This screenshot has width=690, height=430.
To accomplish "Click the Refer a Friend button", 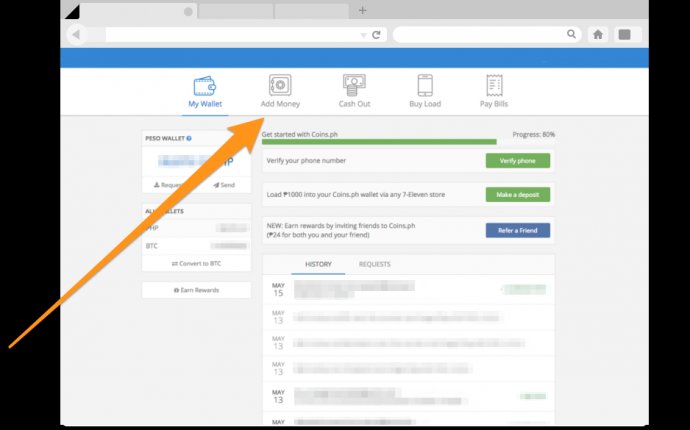I will point(518,230).
